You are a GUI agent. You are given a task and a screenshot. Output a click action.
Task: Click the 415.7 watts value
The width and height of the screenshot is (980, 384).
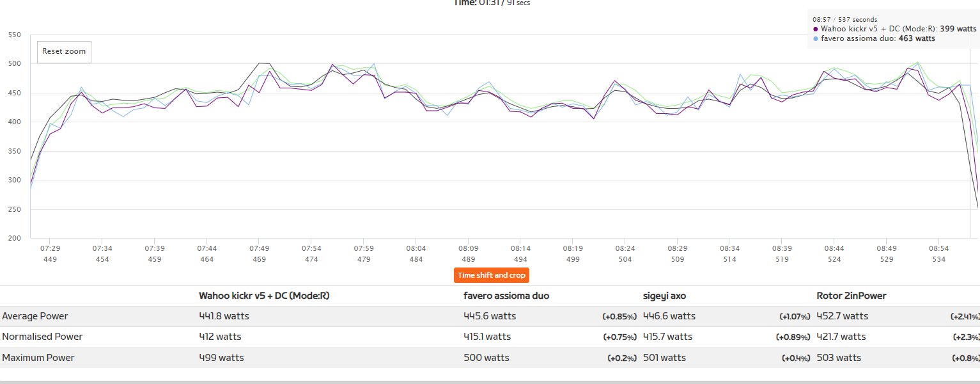coord(667,337)
